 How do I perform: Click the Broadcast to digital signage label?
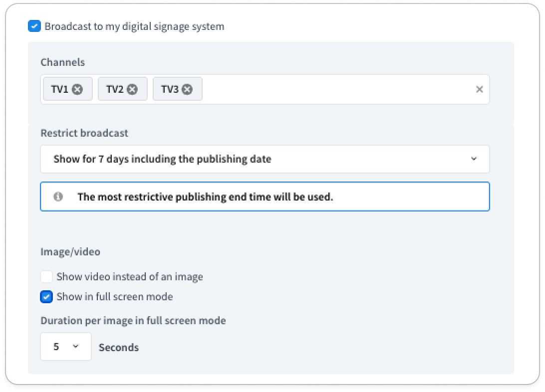(x=134, y=26)
